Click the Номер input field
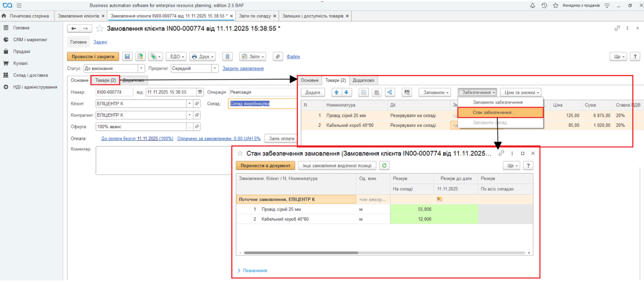 (x=114, y=92)
